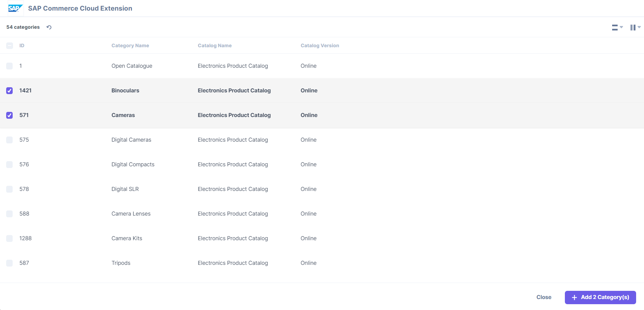This screenshot has width=644, height=310.
Task: Check the Tripods row checkbox
Action: 10,263
